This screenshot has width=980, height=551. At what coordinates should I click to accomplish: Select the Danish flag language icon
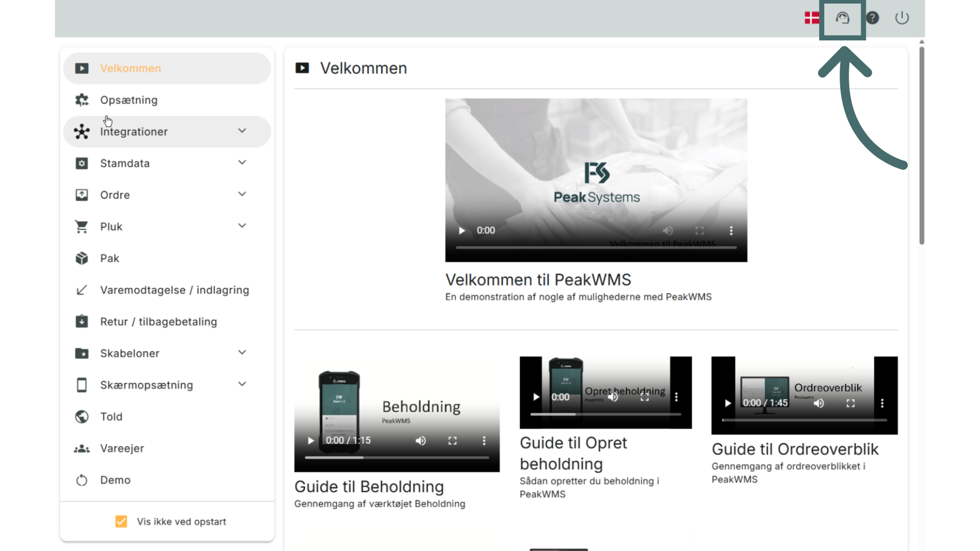(812, 18)
